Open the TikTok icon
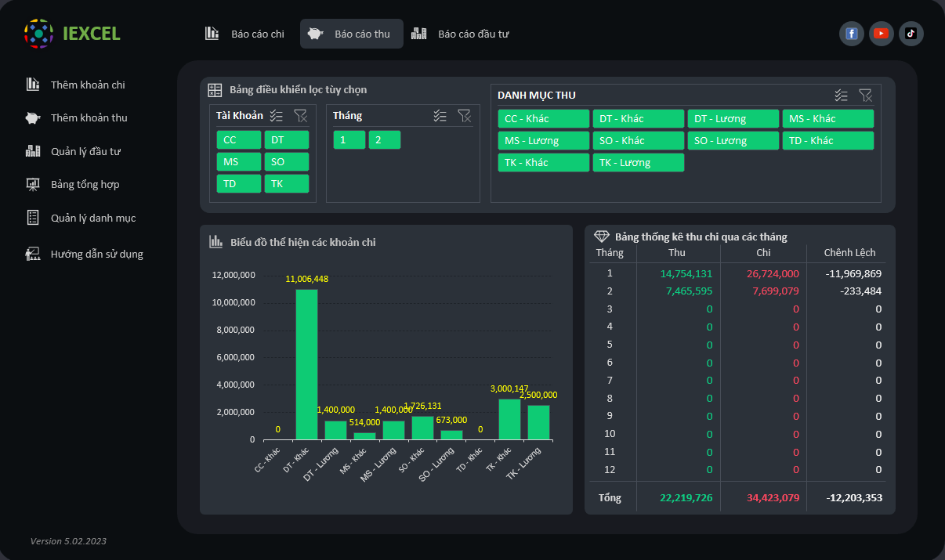The height and width of the screenshot is (560, 945). pos(911,34)
